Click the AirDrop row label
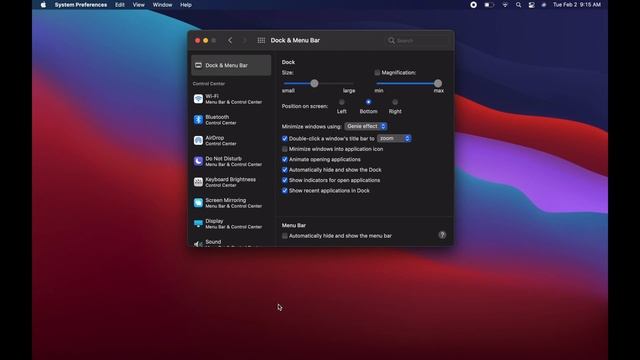Image resolution: width=640 pixels, height=360 pixels. pos(215,138)
